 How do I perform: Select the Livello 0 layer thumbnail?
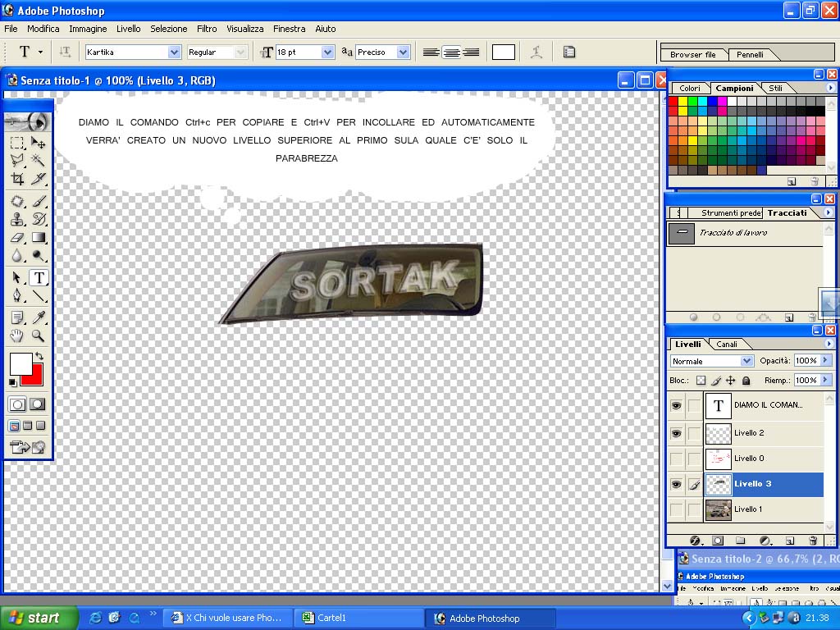tap(718, 459)
